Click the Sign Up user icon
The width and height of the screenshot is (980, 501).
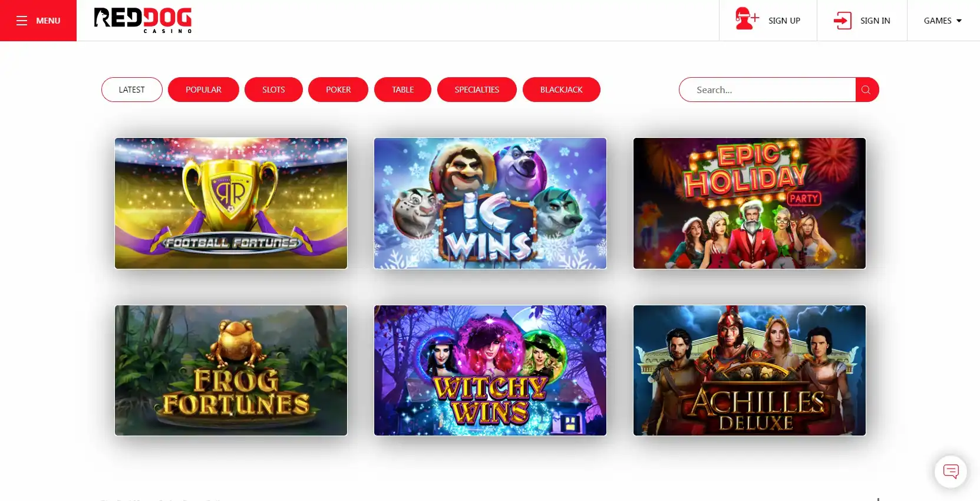point(747,19)
